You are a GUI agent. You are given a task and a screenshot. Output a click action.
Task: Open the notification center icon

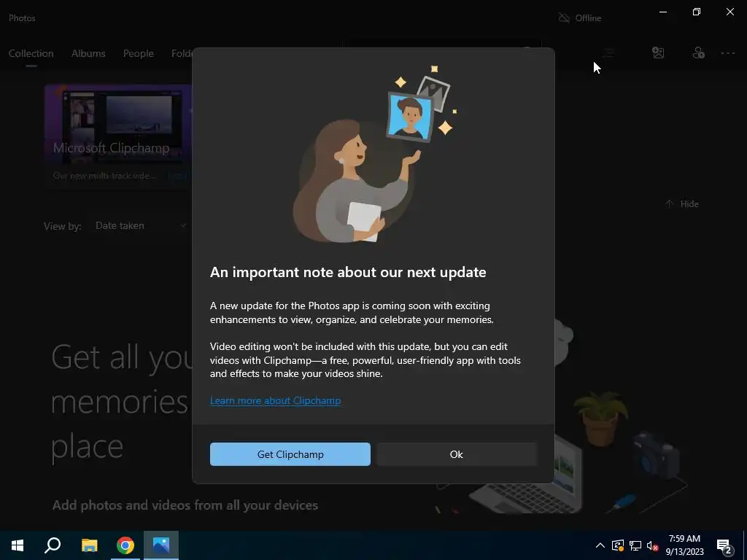[724, 546]
